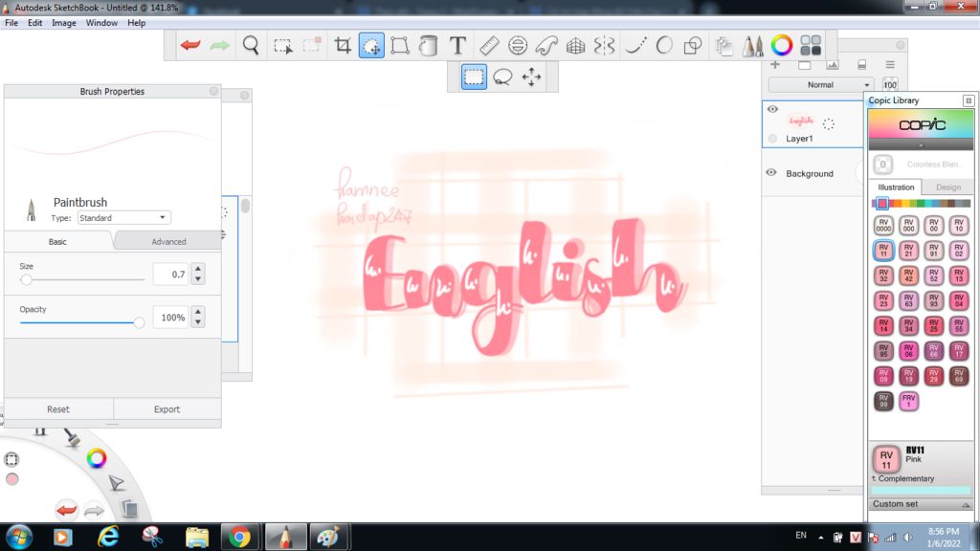Click the Reset button in Brush Properties

(x=58, y=409)
